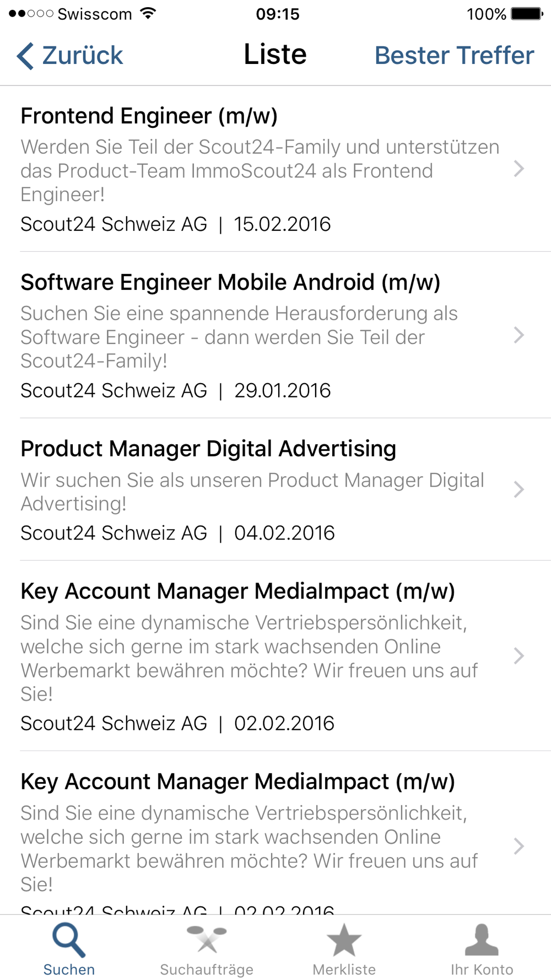The width and height of the screenshot is (551, 980).
Task: Expand Software Engineer Mobile Android chevron
Action: tap(518, 335)
